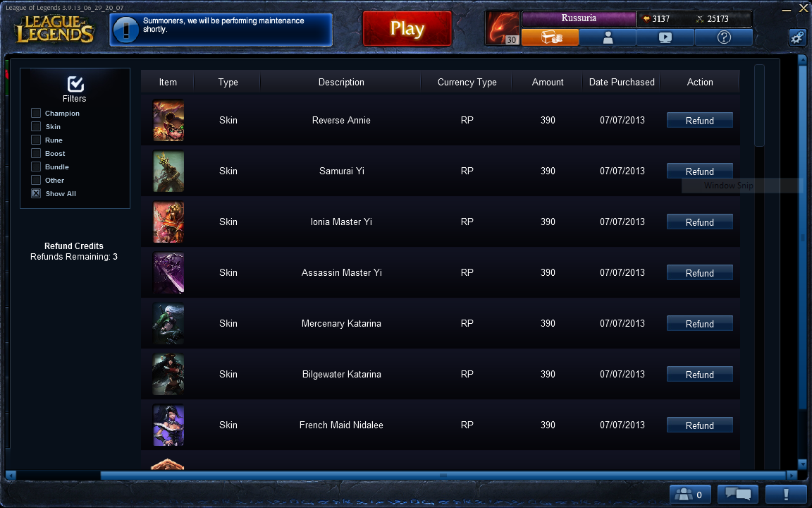Viewport: 812px width, 508px height.
Task: Open the summoner profile icon
Action: pos(608,37)
